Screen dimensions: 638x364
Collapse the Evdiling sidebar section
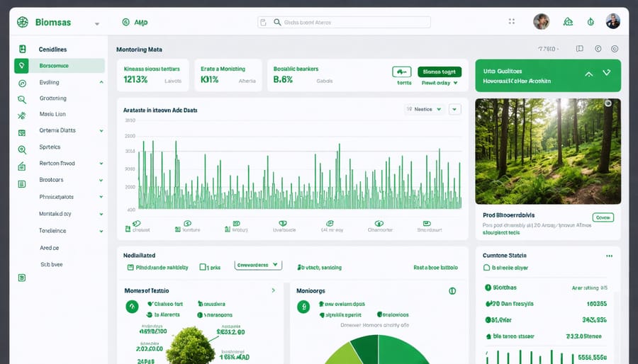(101, 82)
